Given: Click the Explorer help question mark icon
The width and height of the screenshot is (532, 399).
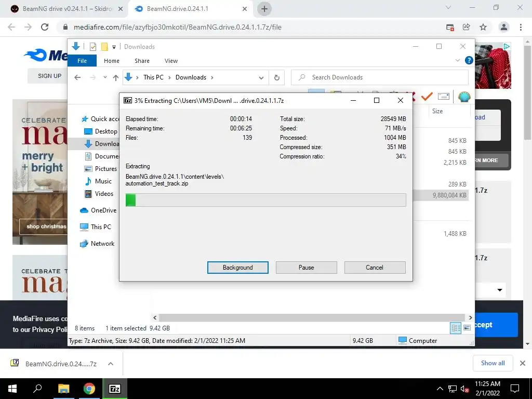Looking at the screenshot, I should (469, 60).
